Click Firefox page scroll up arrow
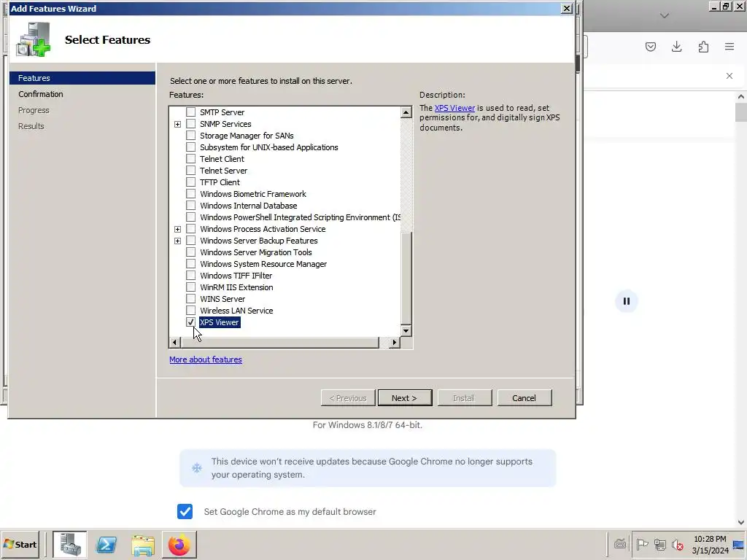The height and width of the screenshot is (560, 747). click(741, 96)
